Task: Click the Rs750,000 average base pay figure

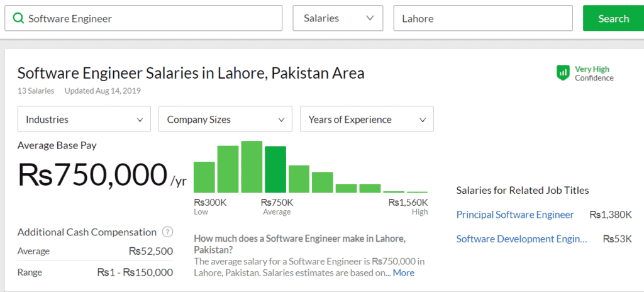Action: (x=92, y=174)
